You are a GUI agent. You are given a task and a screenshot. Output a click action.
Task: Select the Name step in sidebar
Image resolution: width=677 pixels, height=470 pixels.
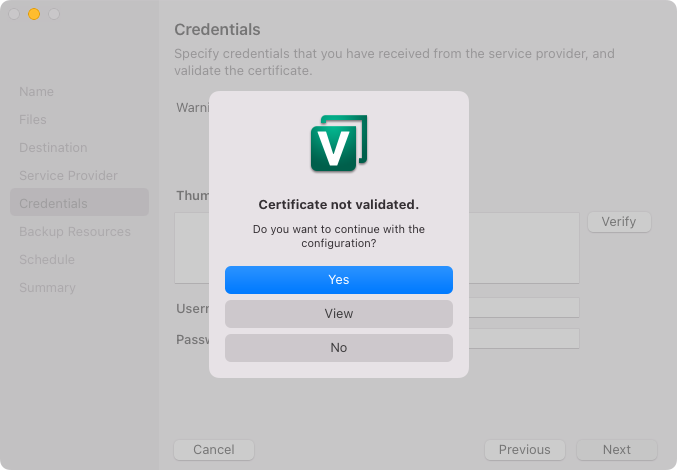click(37, 92)
